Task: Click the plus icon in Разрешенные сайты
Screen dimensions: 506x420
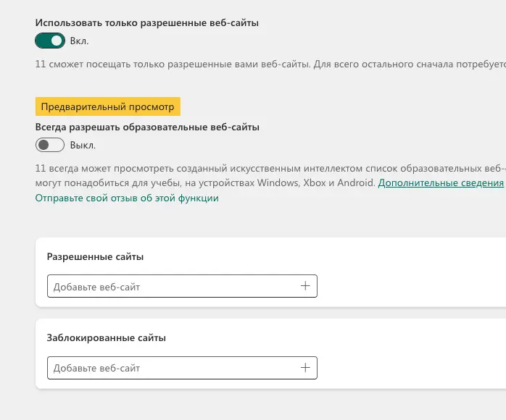Action: 305,286
